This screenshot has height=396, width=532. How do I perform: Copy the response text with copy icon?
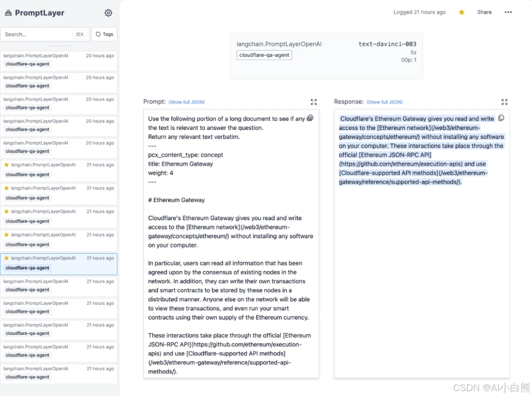tap(501, 118)
